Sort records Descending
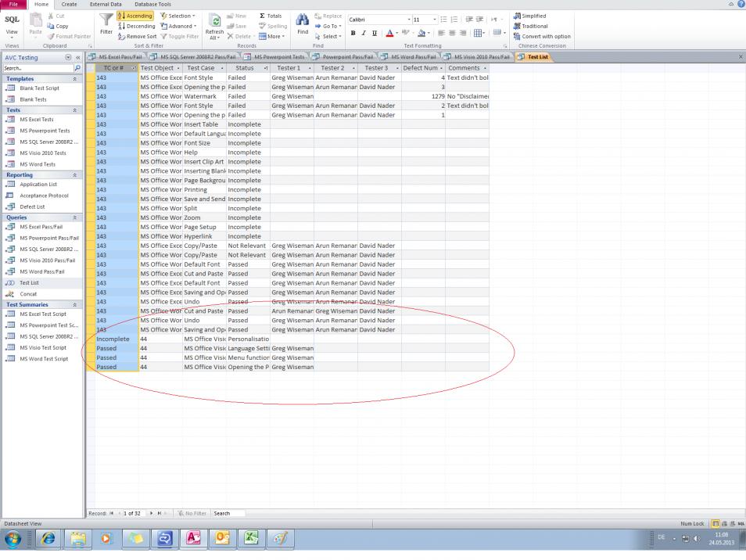The width and height of the screenshot is (746, 560). [x=137, y=26]
